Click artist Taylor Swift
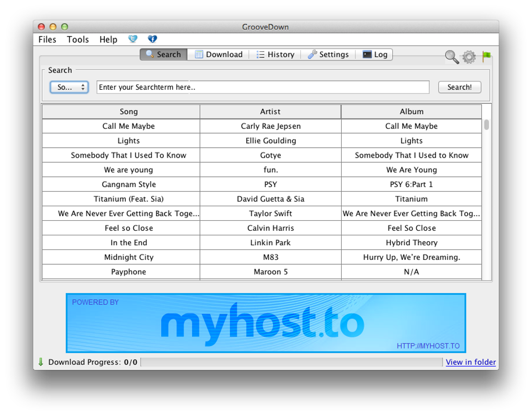The width and height of the screenshot is (532, 416). (270, 213)
